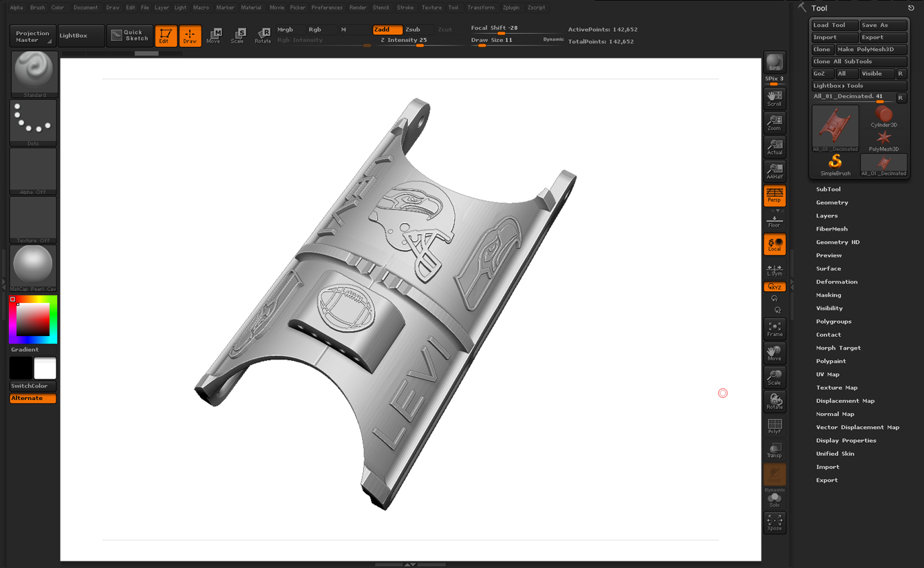Screen dimensions: 924x568
Task: Open the Transform menu
Action: click(x=481, y=8)
